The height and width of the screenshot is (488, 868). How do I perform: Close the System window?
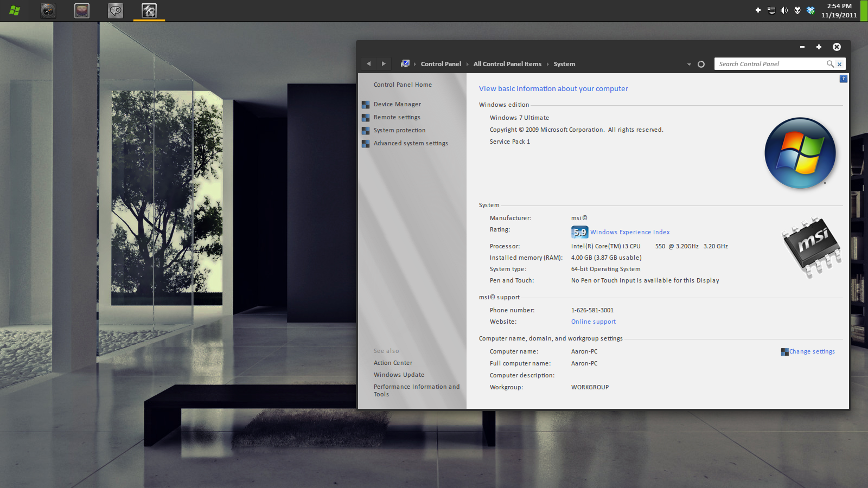coord(837,47)
